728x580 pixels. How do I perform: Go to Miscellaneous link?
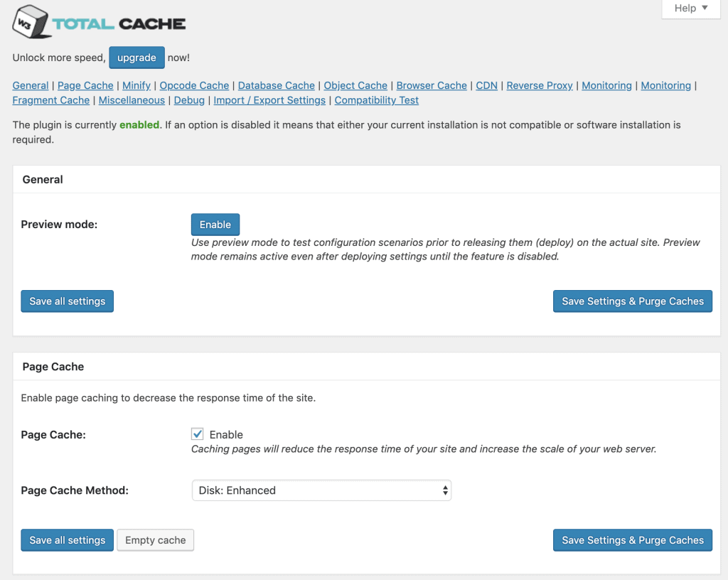click(x=132, y=100)
